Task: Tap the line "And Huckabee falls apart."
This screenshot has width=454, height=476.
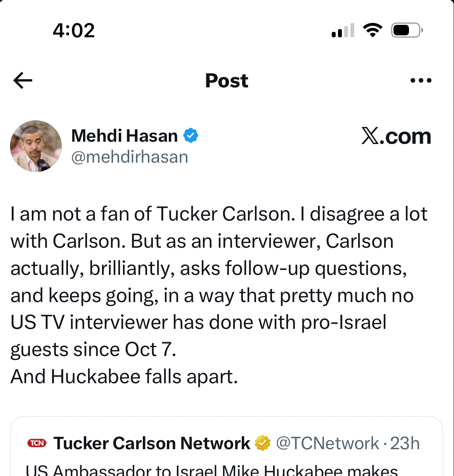Action: pos(124,377)
